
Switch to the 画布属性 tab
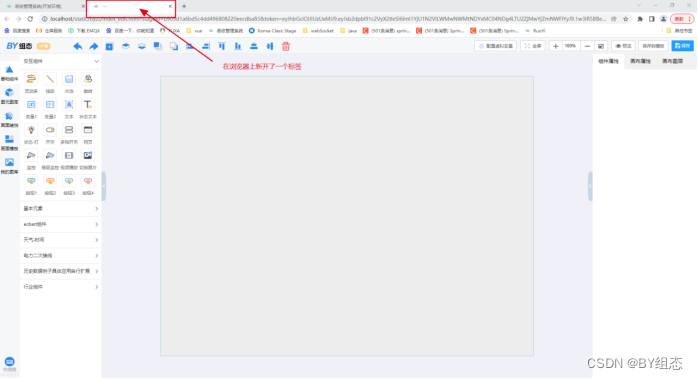click(640, 61)
